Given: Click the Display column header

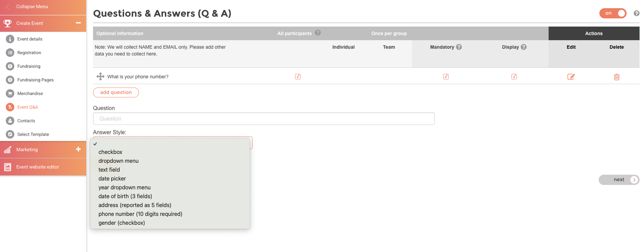Looking at the screenshot, I should [510, 47].
